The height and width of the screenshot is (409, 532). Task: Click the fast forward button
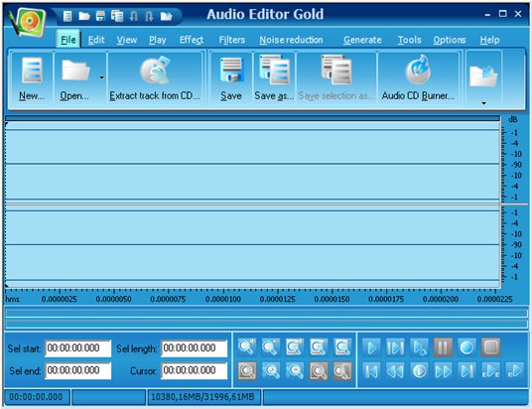pos(443,370)
